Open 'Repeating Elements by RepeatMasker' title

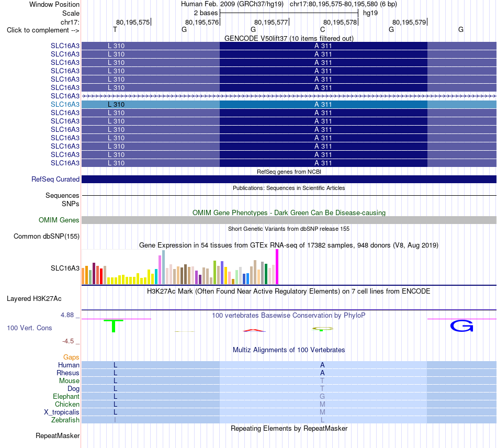click(289, 429)
